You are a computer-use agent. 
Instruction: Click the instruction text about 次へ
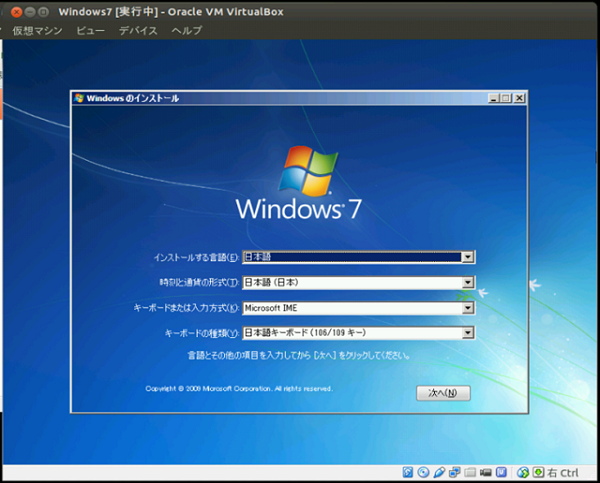click(x=298, y=356)
